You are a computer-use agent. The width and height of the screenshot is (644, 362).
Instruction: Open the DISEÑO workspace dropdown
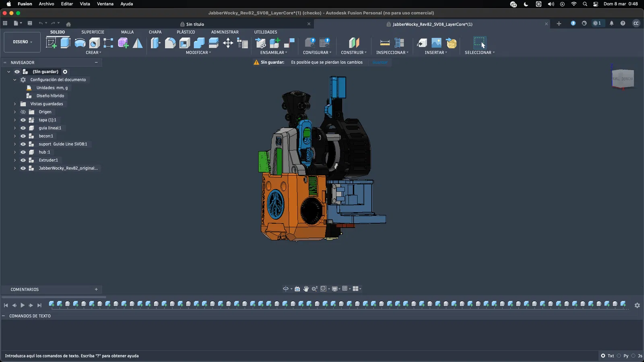pos(22,42)
